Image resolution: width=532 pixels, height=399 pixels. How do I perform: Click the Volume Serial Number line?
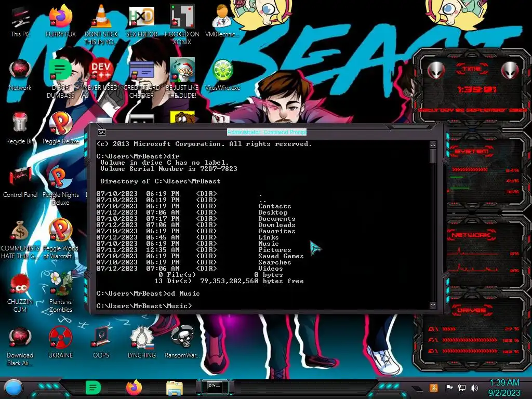click(x=169, y=169)
